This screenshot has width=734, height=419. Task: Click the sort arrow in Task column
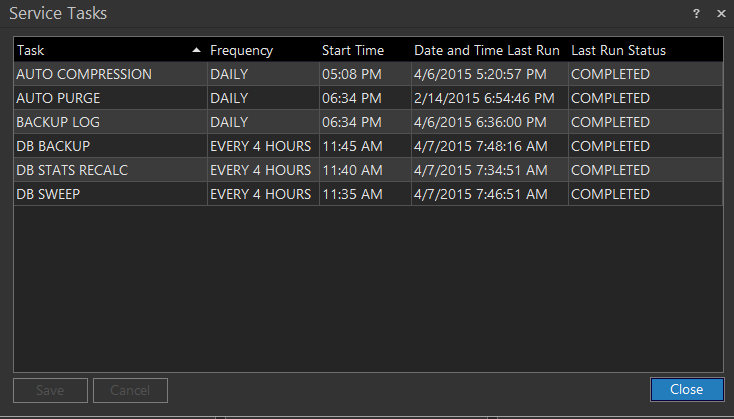[196, 50]
